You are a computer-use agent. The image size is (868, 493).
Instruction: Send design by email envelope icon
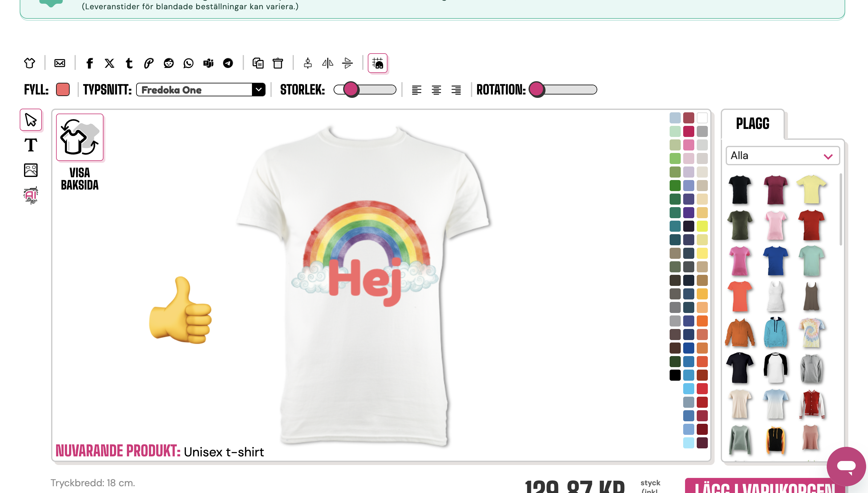[60, 63]
